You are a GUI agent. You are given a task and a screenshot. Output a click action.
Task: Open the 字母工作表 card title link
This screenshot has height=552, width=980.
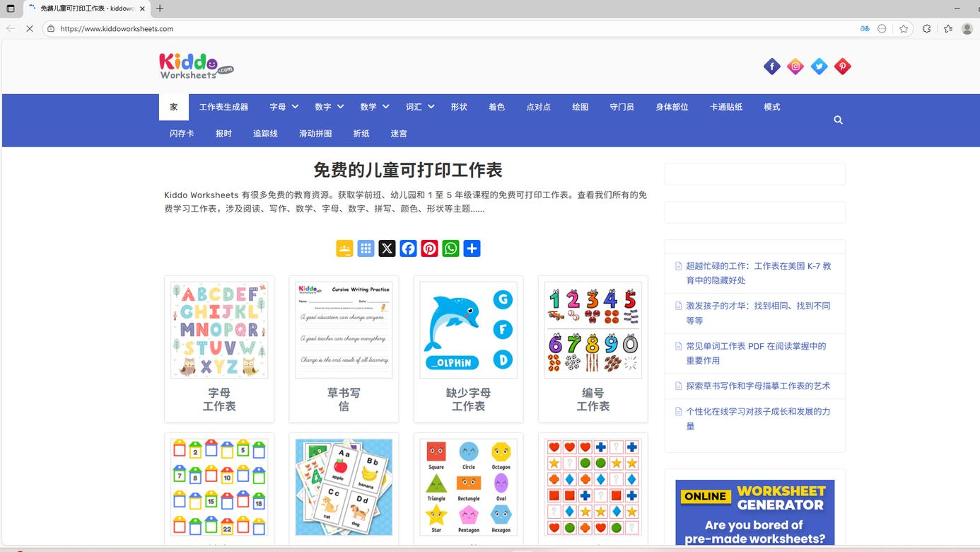(219, 399)
